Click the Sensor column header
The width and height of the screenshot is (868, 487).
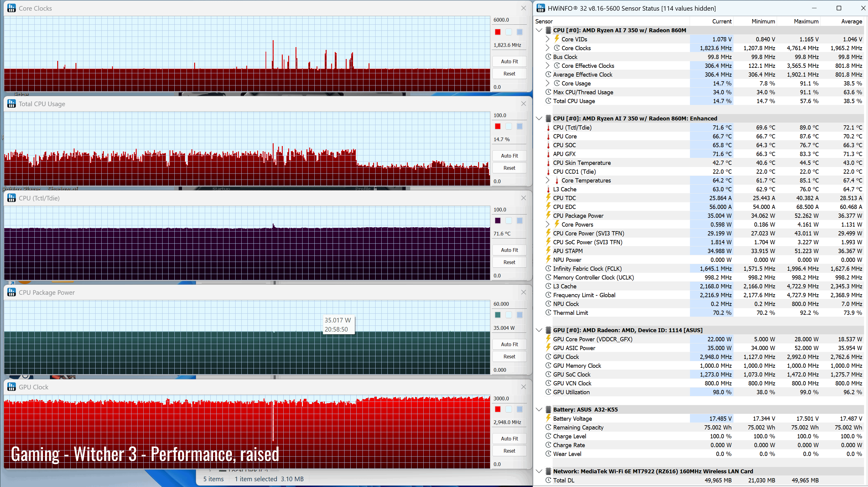[544, 21]
